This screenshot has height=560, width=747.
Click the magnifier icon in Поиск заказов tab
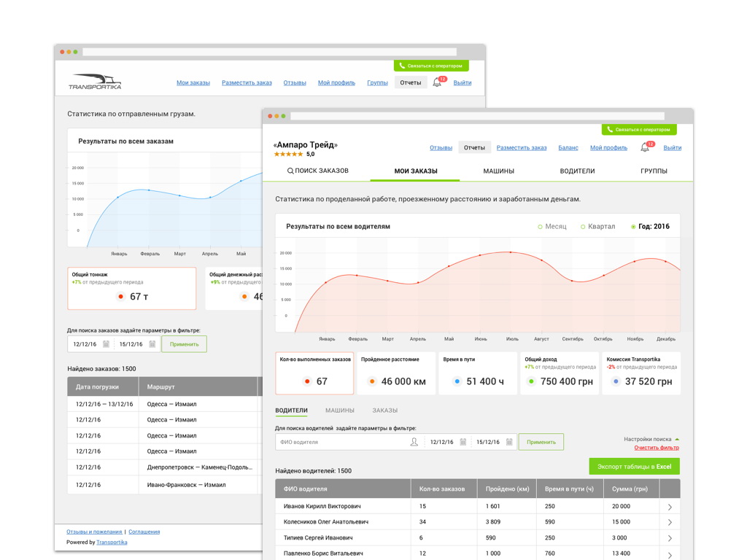(x=290, y=171)
